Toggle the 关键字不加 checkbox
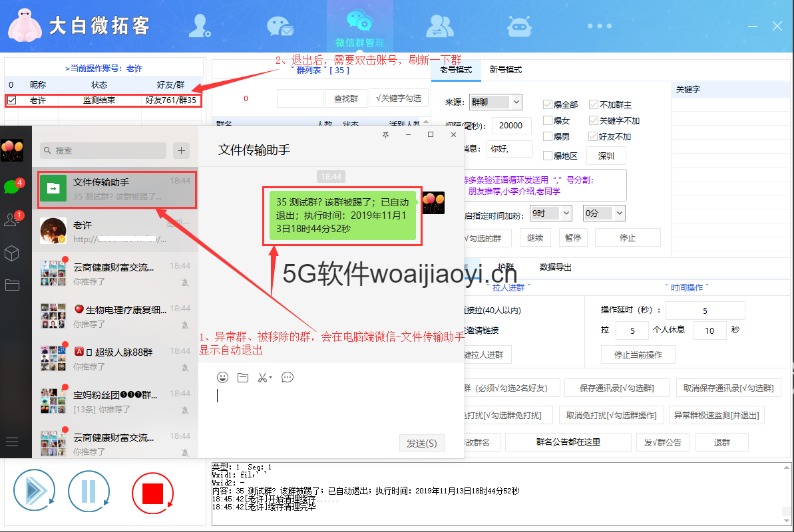794x532 pixels. tap(594, 120)
